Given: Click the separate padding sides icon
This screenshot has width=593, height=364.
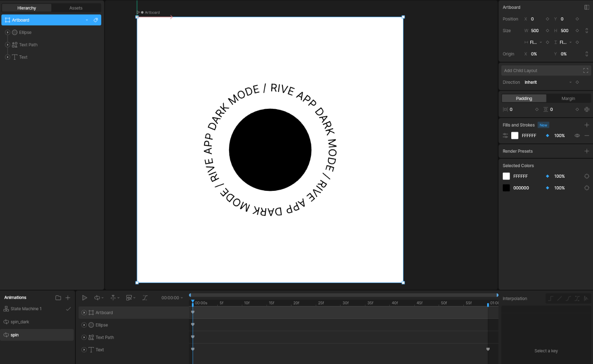Looking at the screenshot, I should click(587, 109).
